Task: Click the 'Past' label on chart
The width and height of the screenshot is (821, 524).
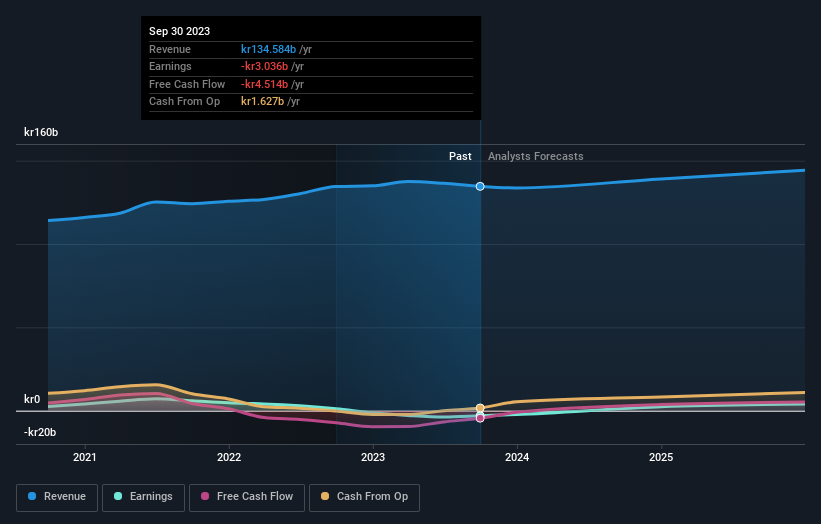Action: [x=460, y=156]
